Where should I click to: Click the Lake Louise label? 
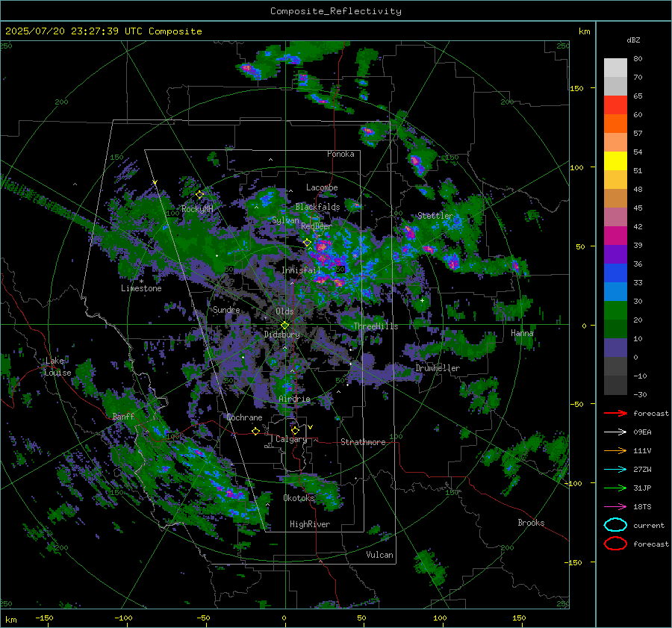57,367
